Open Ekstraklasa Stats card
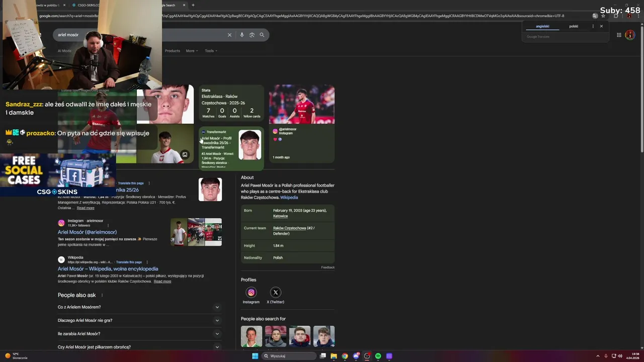 pyautogui.click(x=231, y=104)
